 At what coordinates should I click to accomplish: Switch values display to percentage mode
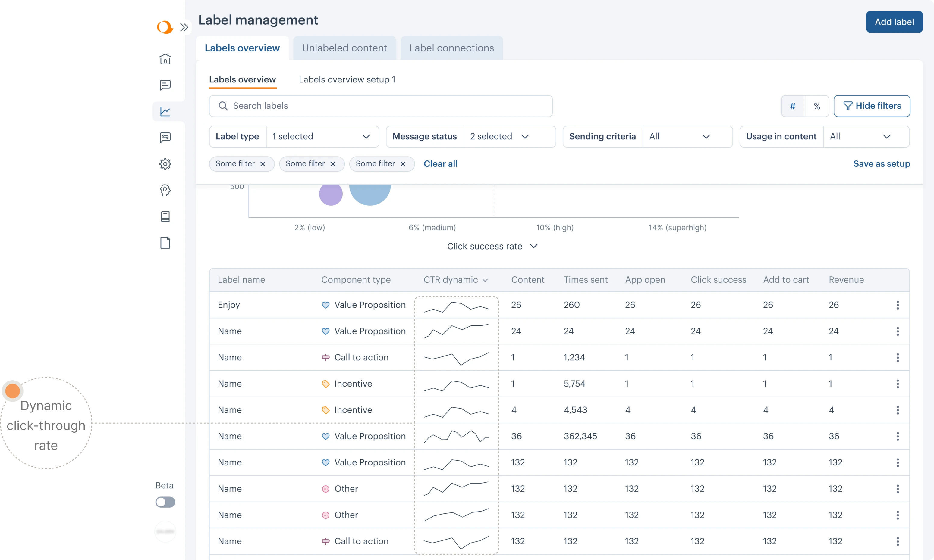(x=817, y=106)
